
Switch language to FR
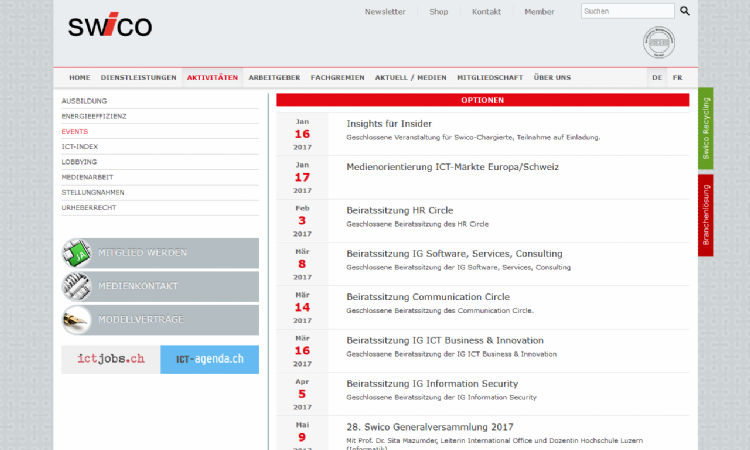(678, 77)
